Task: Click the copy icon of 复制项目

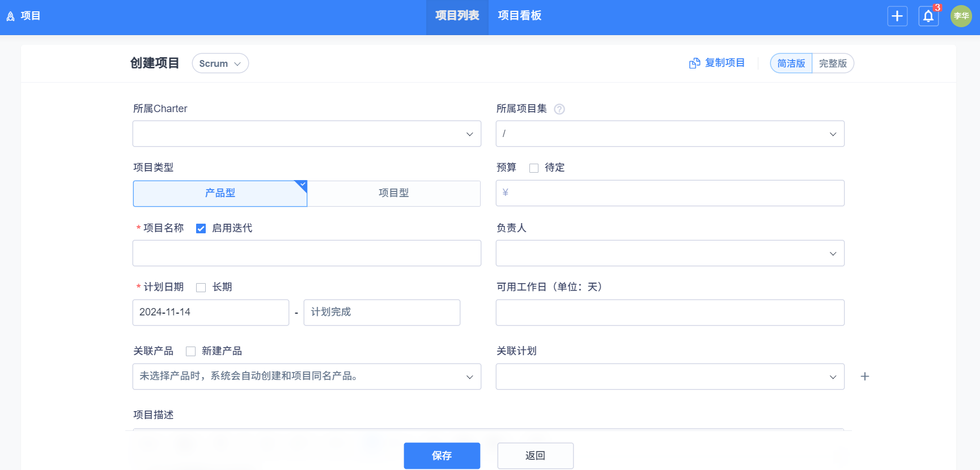Action: 694,63
